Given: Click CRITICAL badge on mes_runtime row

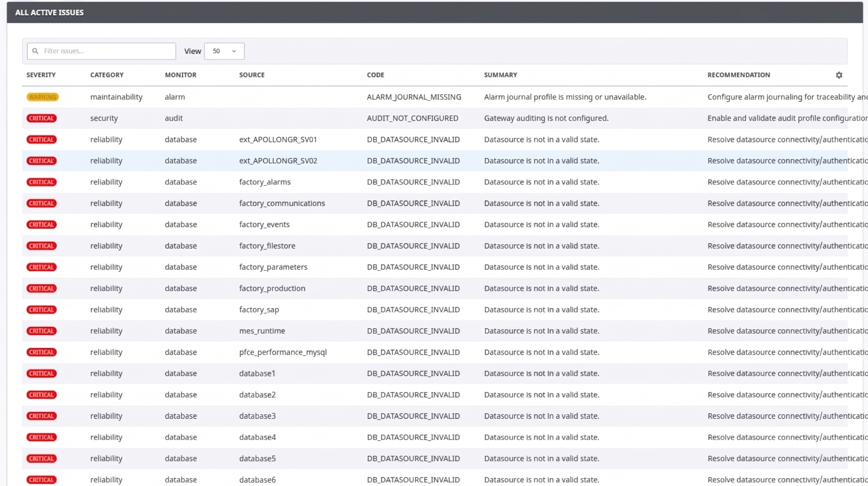Looking at the screenshot, I should coord(41,331).
